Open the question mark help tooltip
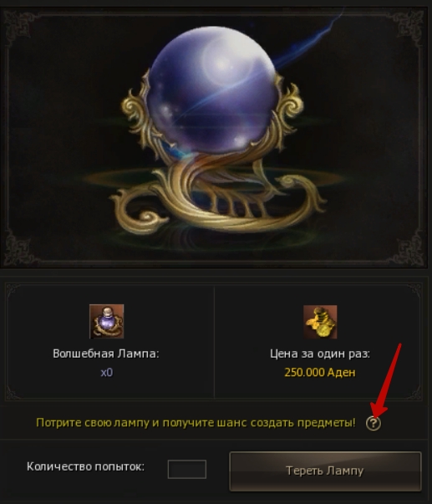This screenshot has height=504, width=432. click(x=374, y=423)
